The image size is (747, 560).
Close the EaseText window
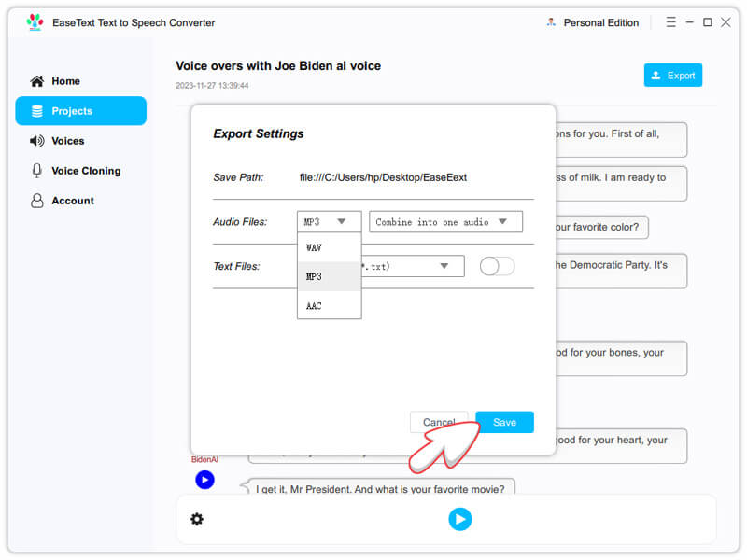pyautogui.click(x=726, y=22)
